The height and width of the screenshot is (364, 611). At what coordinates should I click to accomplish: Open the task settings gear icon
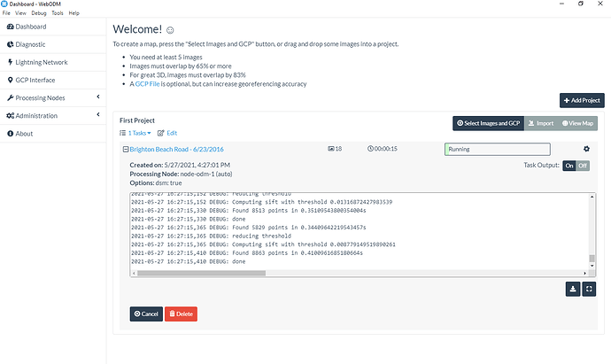coord(586,149)
